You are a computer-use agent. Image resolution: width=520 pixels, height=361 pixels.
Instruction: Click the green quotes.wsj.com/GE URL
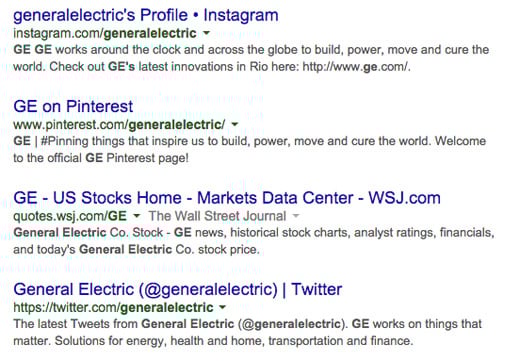pos(70,216)
